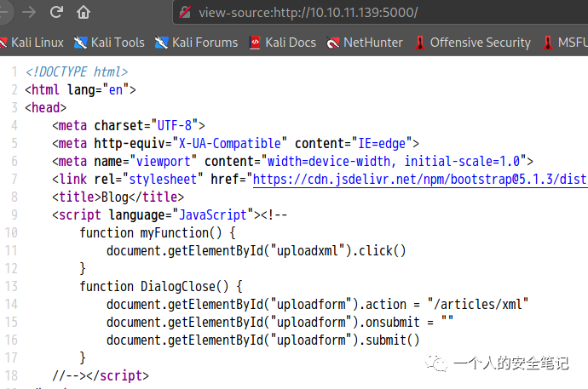Click the <head> tag on line 3
Image resolution: width=588 pixels, height=389 pixels.
pyautogui.click(x=45, y=108)
